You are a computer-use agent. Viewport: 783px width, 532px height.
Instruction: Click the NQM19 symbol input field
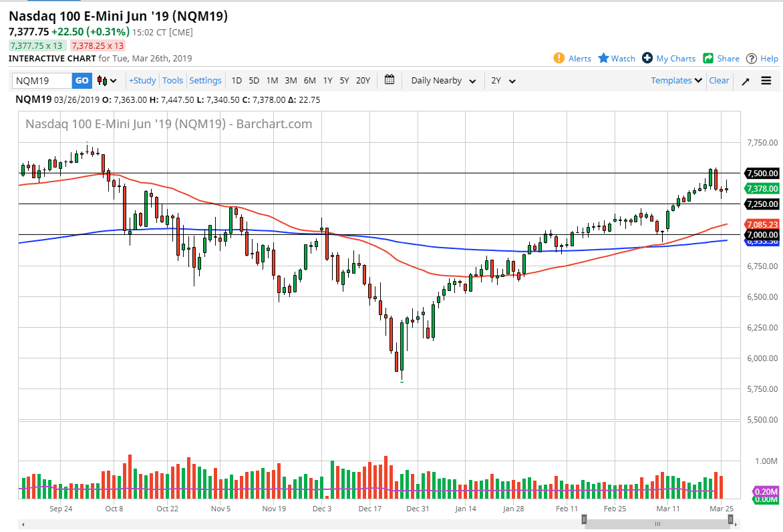[x=41, y=80]
